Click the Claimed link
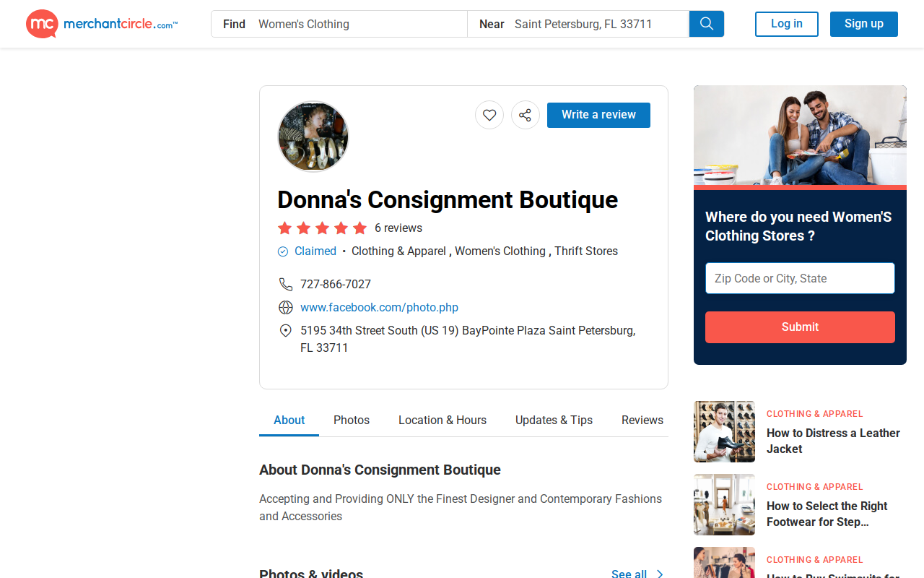Screen dimensions: 924x578 point(315,251)
